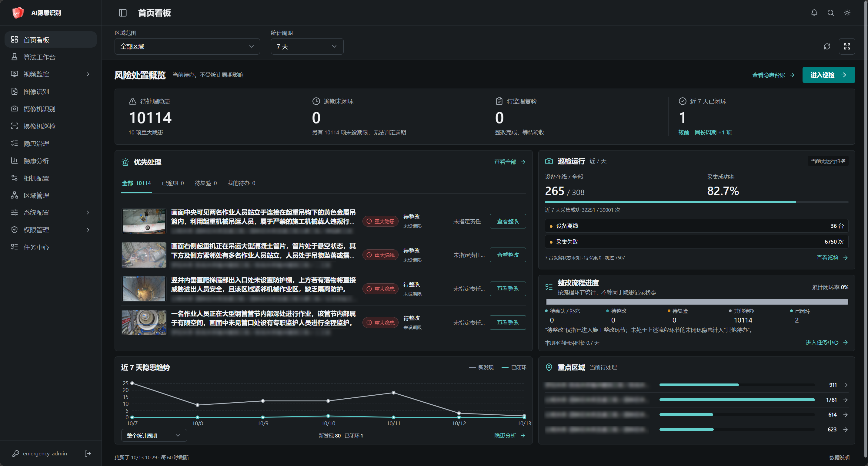Toggle the sidebar collapse icon
Image resolution: width=868 pixels, height=466 pixels.
coord(123,13)
